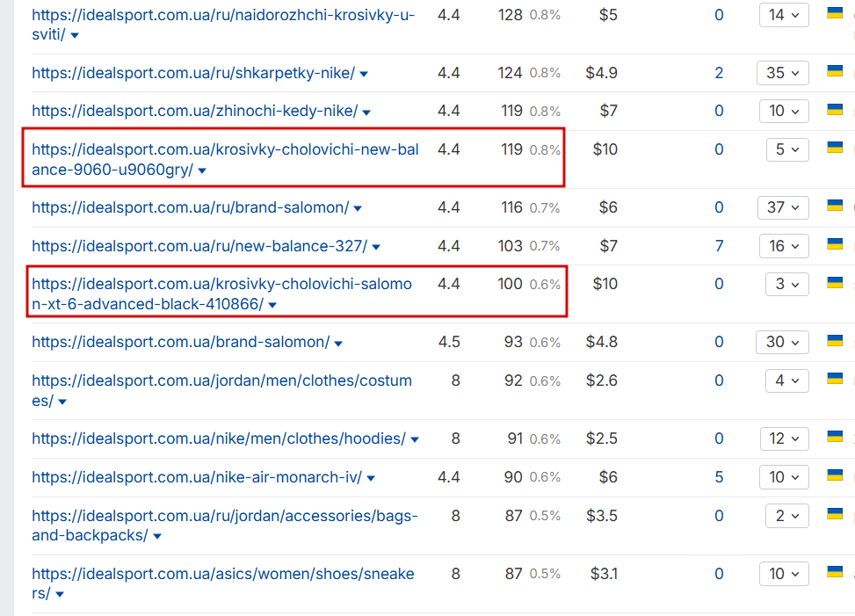855x616 pixels.
Task: Open the new-balance-9060-u9060gry URL link
Action: [x=225, y=159]
